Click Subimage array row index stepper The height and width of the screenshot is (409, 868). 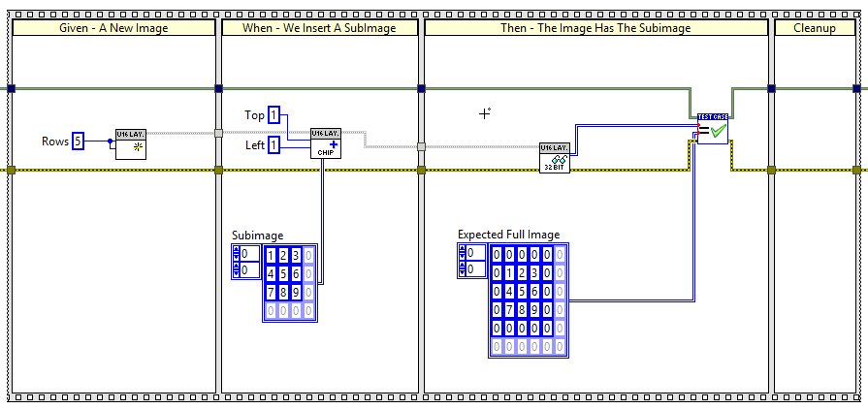pos(236,254)
